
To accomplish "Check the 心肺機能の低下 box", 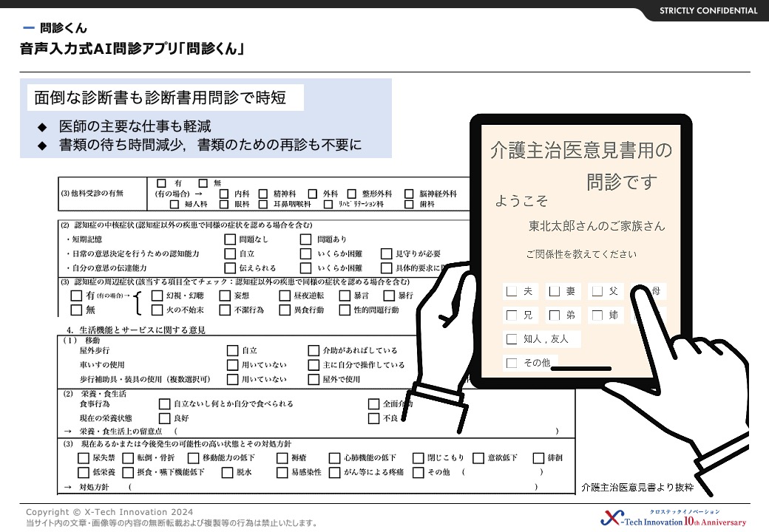I will click(334, 458).
